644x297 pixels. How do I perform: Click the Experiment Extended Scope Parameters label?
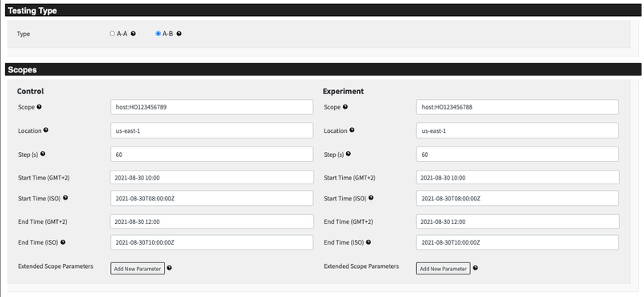click(x=361, y=266)
